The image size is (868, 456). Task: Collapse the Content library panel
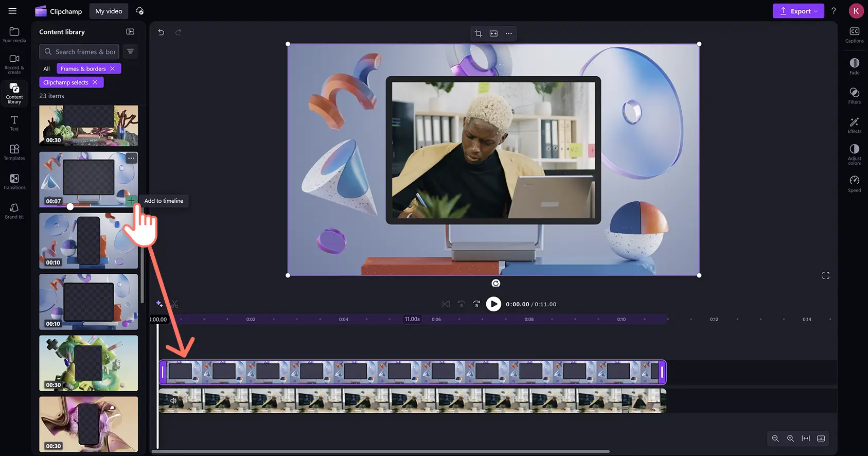130,32
